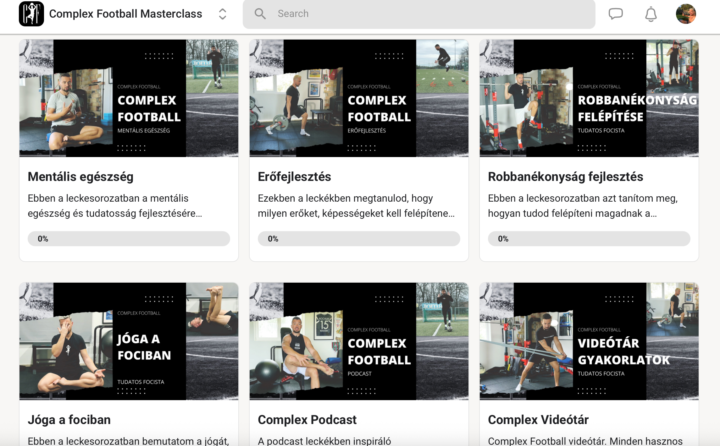720x446 pixels.
Task: Open the Mentális egészség course thumbnail
Action: click(x=129, y=98)
